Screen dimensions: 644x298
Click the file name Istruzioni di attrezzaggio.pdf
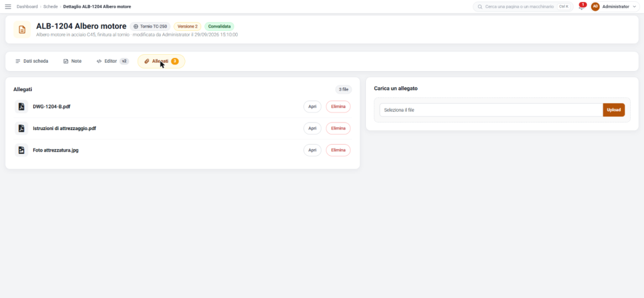click(x=65, y=128)
